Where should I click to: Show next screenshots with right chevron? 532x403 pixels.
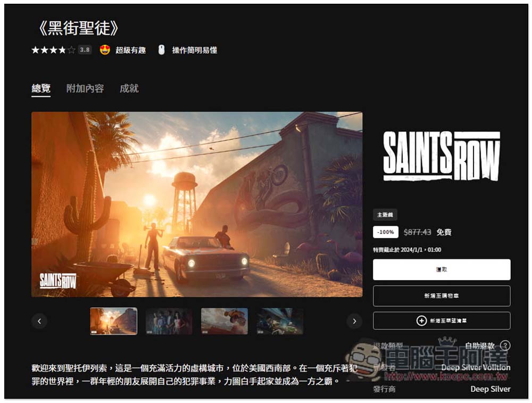coord(354,321)
